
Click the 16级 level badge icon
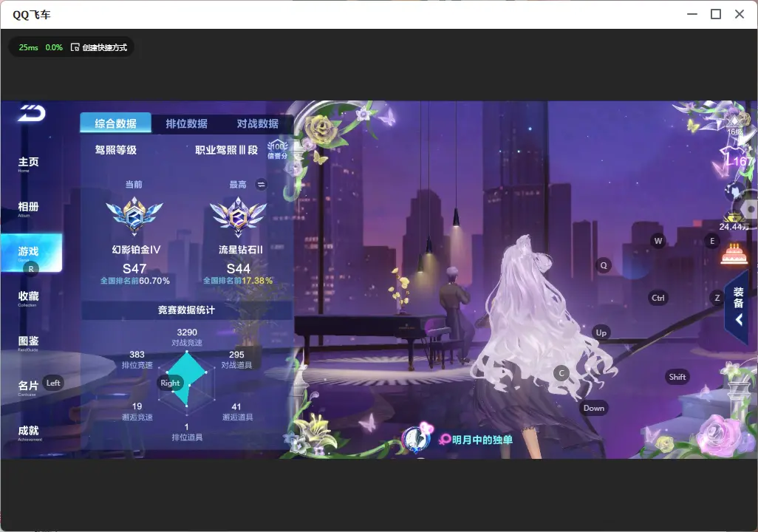pyautogui.click(x=734, y=125)
